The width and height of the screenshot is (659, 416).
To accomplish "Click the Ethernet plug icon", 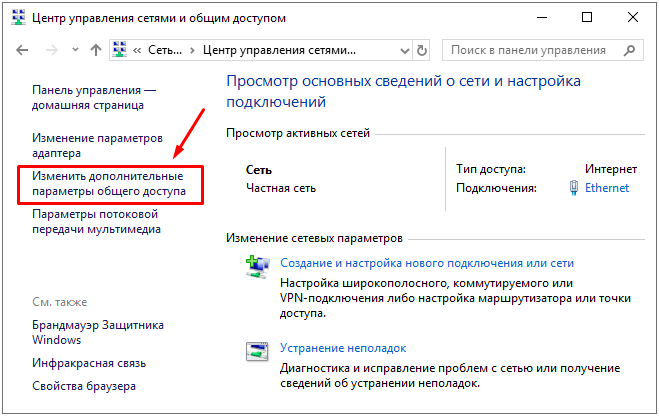I will pyautogui.click(x=573, y=188).
